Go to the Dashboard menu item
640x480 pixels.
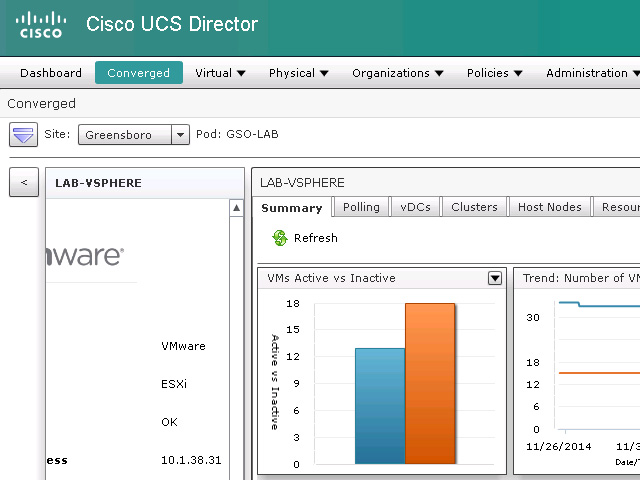[51, 73]
